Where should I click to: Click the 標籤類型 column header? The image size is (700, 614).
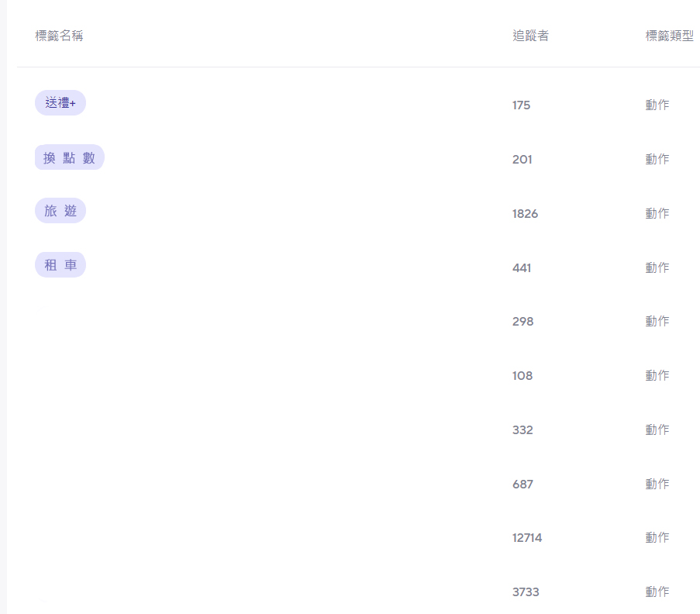(669, 36)
